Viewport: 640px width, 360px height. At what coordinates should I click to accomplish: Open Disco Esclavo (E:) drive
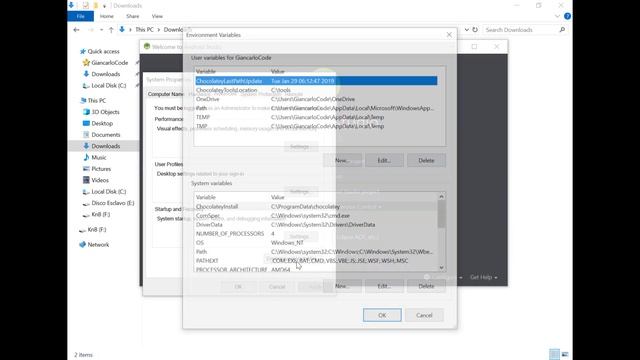pyautogui.click(x=109, y=203)
